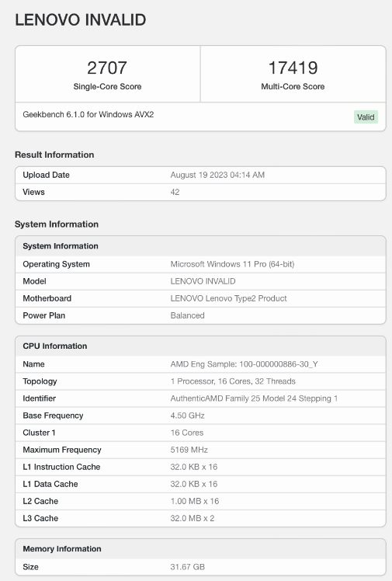Select the 5169 MHz maximum frequency value
The width and height of the screenshot is (392, 581).
point(189,450)
